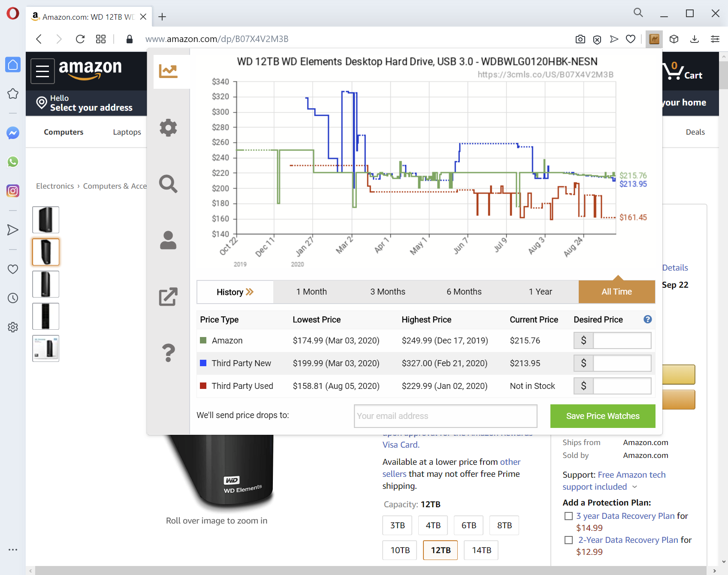Focus the email address field
This screenshot has height=575, width=728.
point(446,416)
